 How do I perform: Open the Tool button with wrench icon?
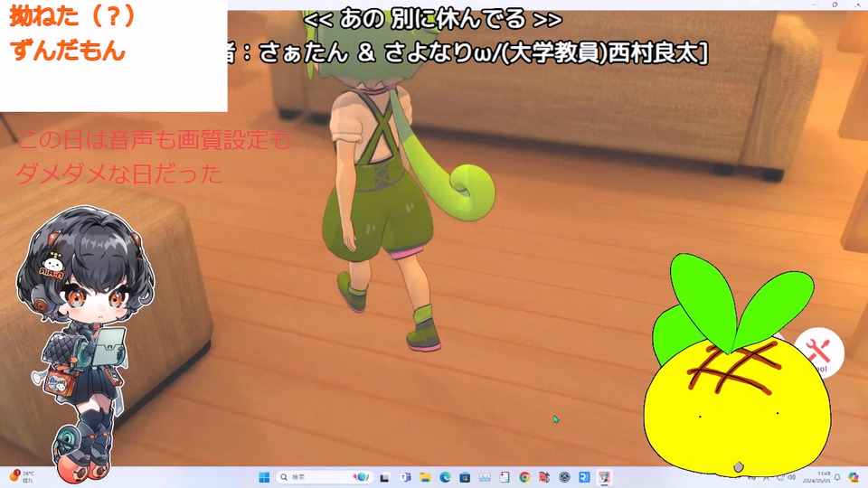(x=819, y=353)
